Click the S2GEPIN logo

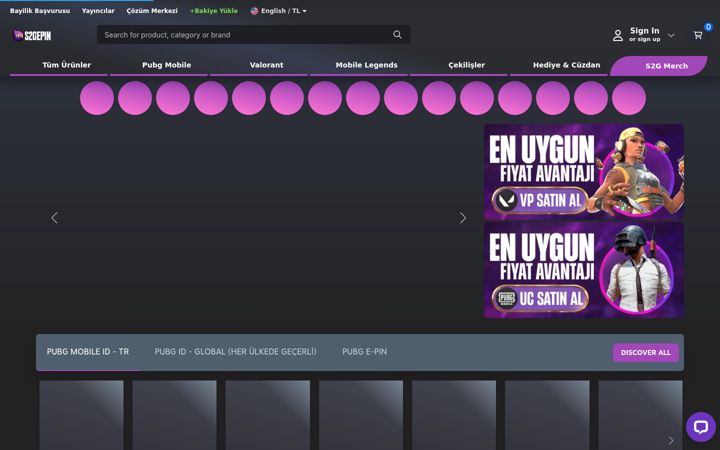tap(32, 35)
